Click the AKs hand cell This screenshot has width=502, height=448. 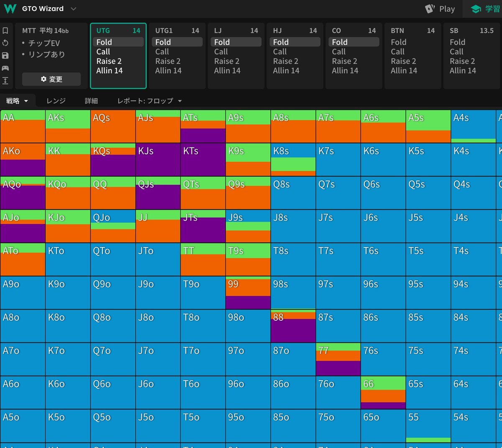tap(68, 126)
